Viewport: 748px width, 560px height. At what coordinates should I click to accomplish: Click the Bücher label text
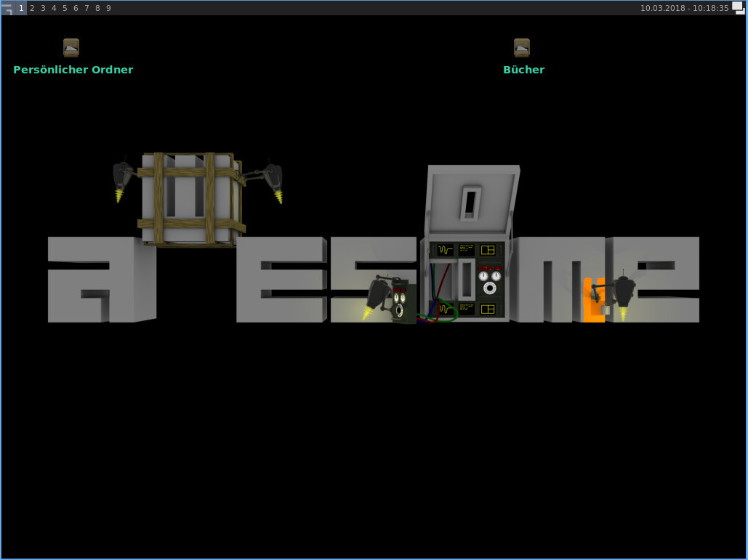pos(524,70)
